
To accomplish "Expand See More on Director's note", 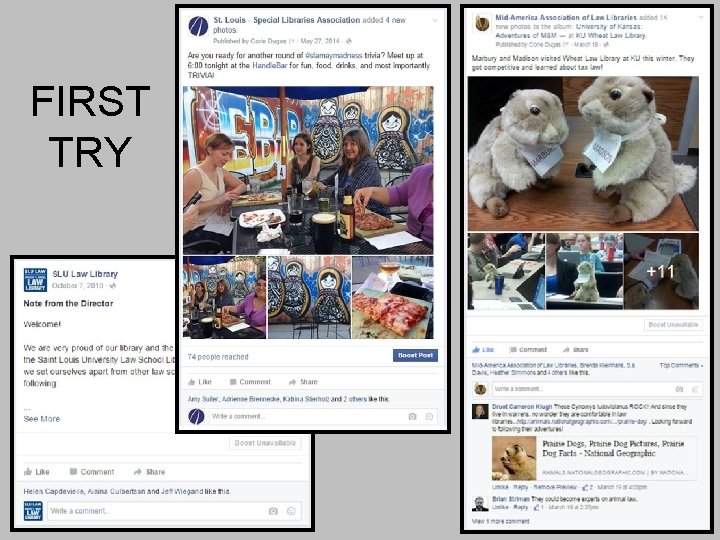I will [x=42, y=419].
